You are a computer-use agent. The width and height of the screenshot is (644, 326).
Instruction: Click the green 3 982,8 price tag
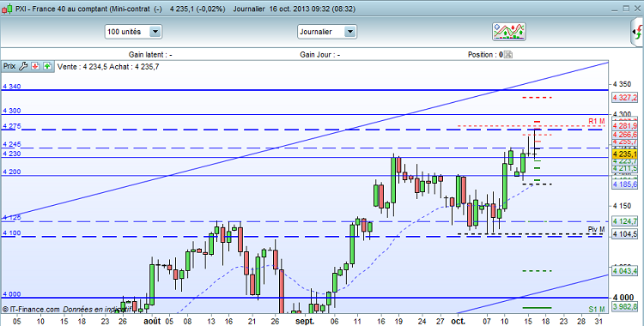[625, 307]
